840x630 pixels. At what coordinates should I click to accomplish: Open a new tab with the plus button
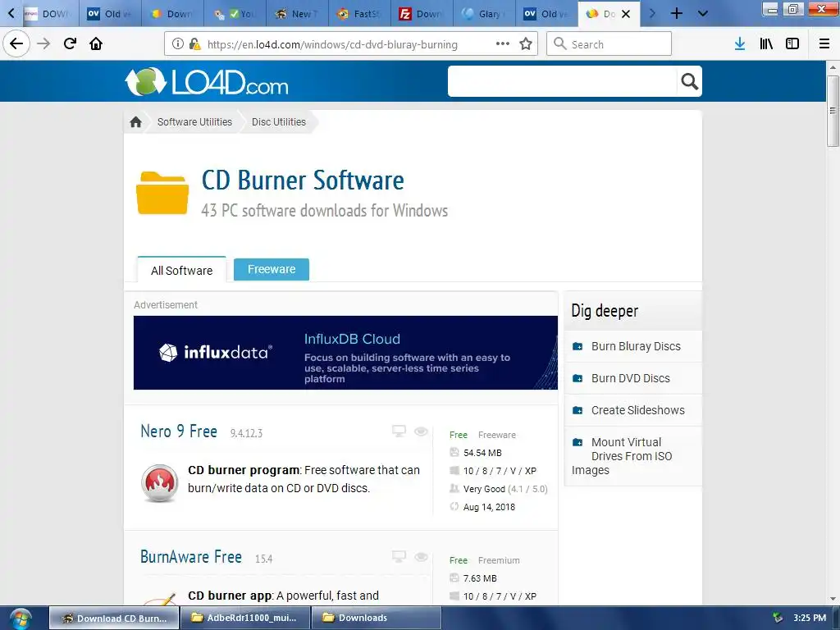pyautogui.click(x=677, y=13)
